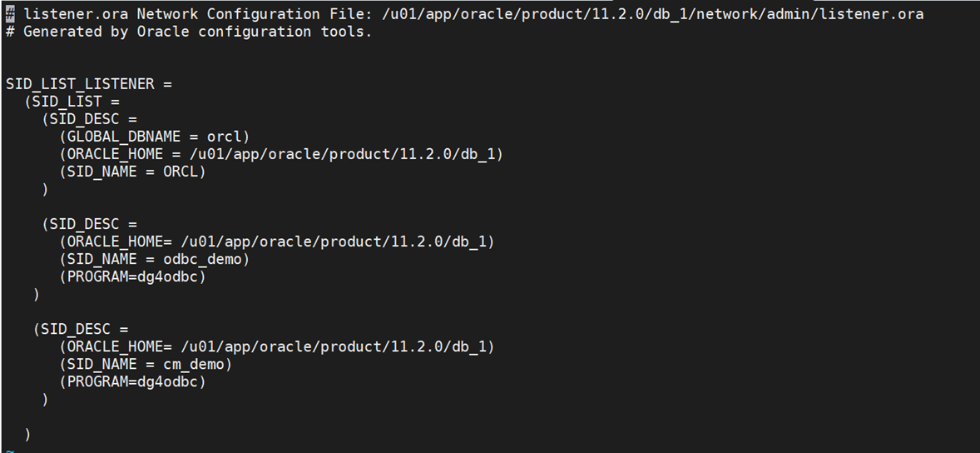Click ORACLE_HOME= line above cm_demo
980x453 pixels.
(x=277, y=346)
